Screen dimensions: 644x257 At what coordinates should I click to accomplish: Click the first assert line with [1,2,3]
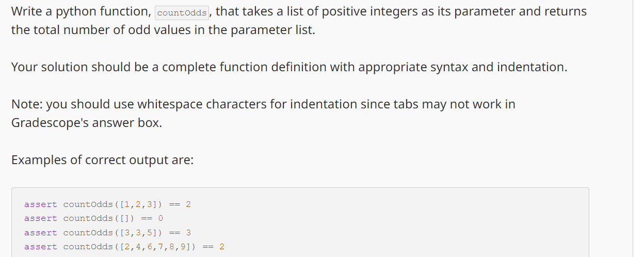[107, 204]
